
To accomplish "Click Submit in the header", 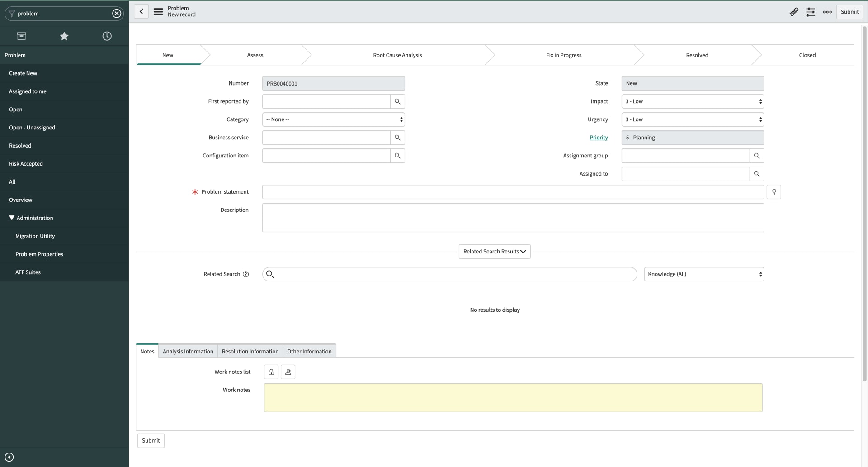I will click(x=849, y=12).
